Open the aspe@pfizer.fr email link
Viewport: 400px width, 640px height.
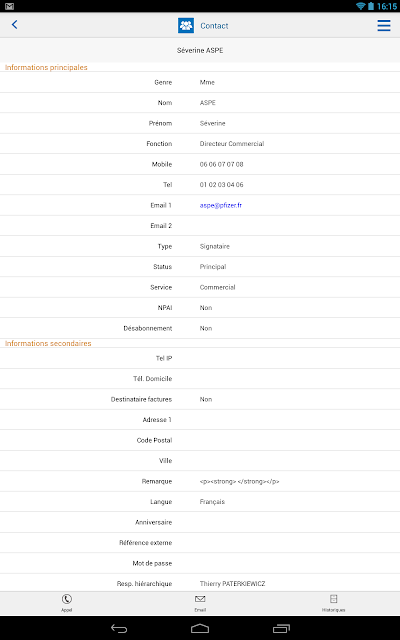[x=220, y=205]
